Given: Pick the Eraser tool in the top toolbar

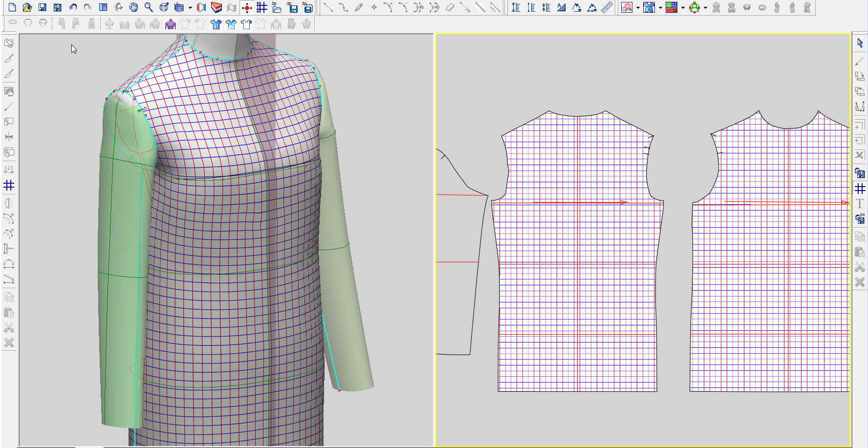Looking at the screenshot, I should coord(450,7).
